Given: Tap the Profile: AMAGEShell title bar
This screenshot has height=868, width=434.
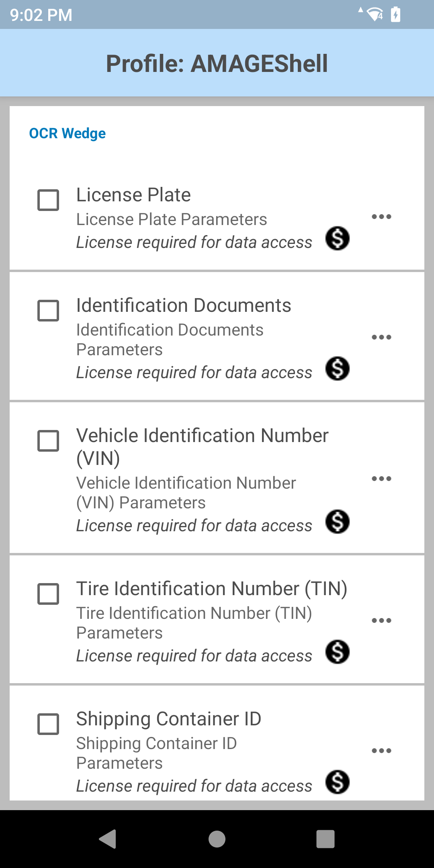Looking at the screenshot, I should [x=217, y=63].
